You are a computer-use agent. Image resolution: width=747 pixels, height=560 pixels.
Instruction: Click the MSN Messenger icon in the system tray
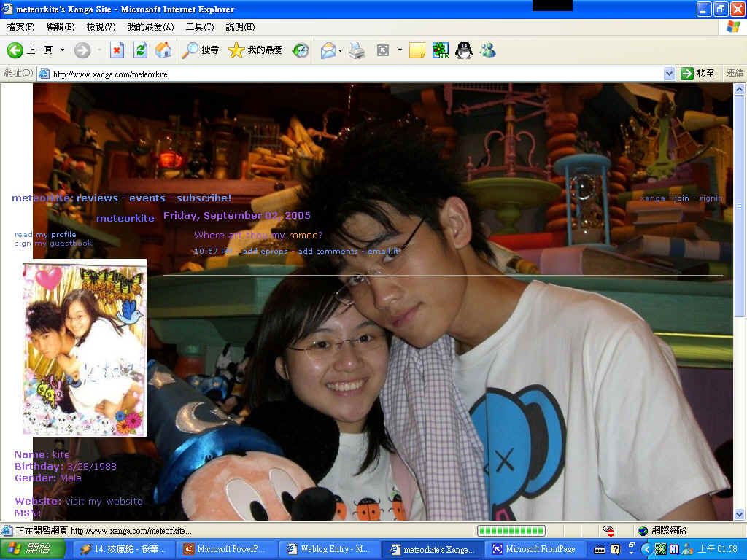click(x=687, y=549)
